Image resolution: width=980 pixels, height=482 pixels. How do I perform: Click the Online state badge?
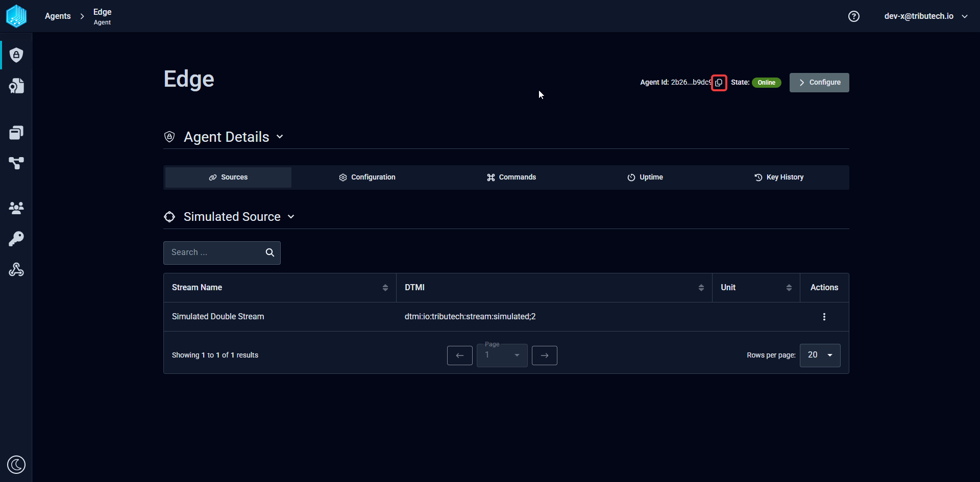point(766,83)
